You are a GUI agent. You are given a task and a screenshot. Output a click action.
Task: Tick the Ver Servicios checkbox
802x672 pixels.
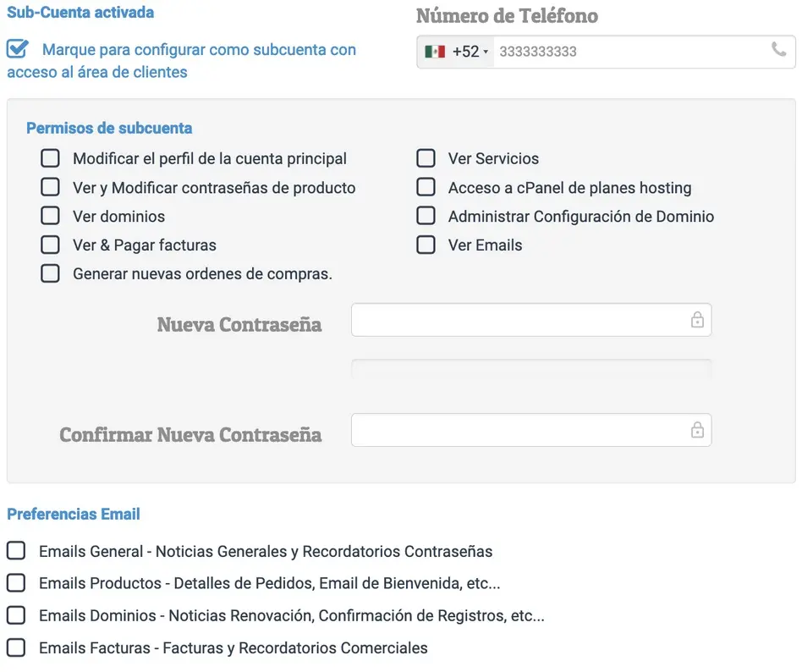pyautogui.click(x=426, y=158)
